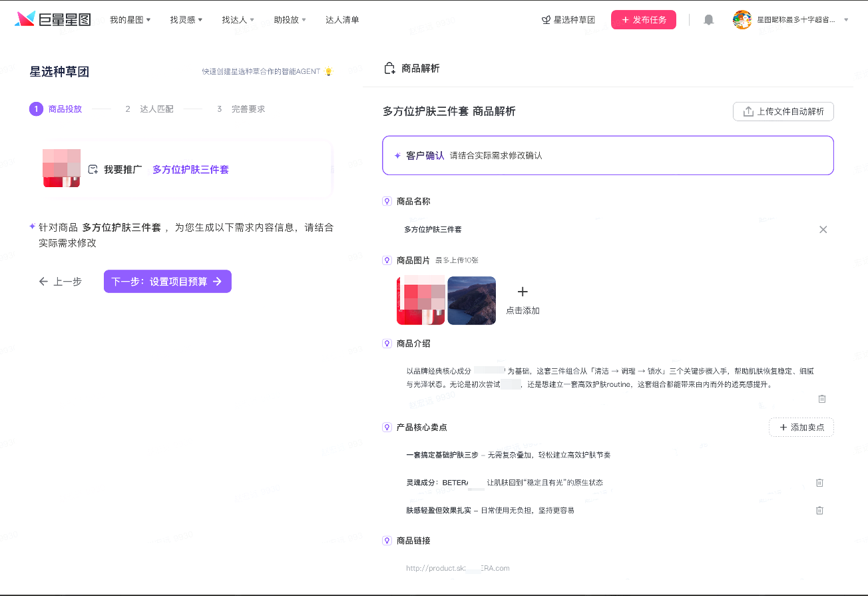868x596 pixels.
Task: Click the 点击添加 label
Action: [523, 311]
